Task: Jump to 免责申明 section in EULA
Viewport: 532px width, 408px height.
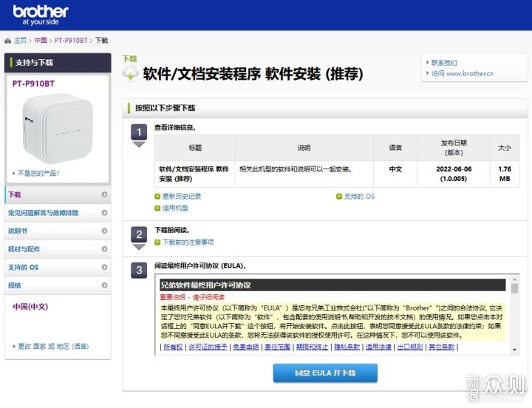Action: click(x=245, y=347)
